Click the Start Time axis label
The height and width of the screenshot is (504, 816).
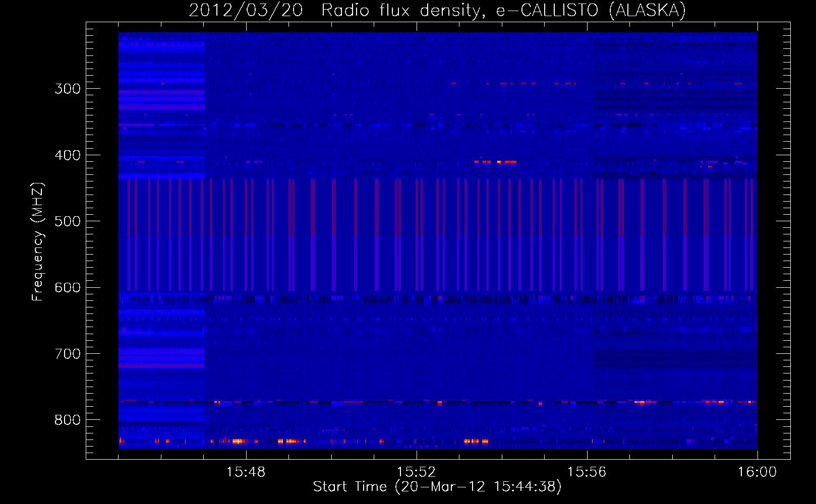[x=437, y=487]
